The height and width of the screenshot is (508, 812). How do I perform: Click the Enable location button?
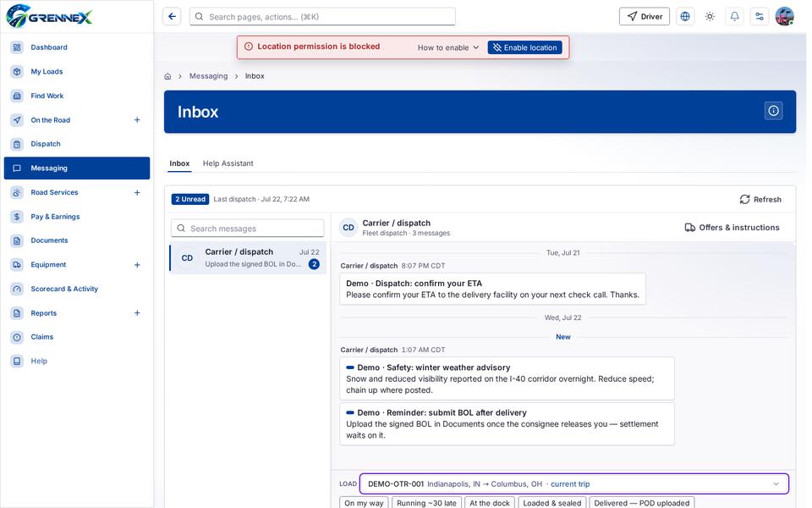[524, 47]
